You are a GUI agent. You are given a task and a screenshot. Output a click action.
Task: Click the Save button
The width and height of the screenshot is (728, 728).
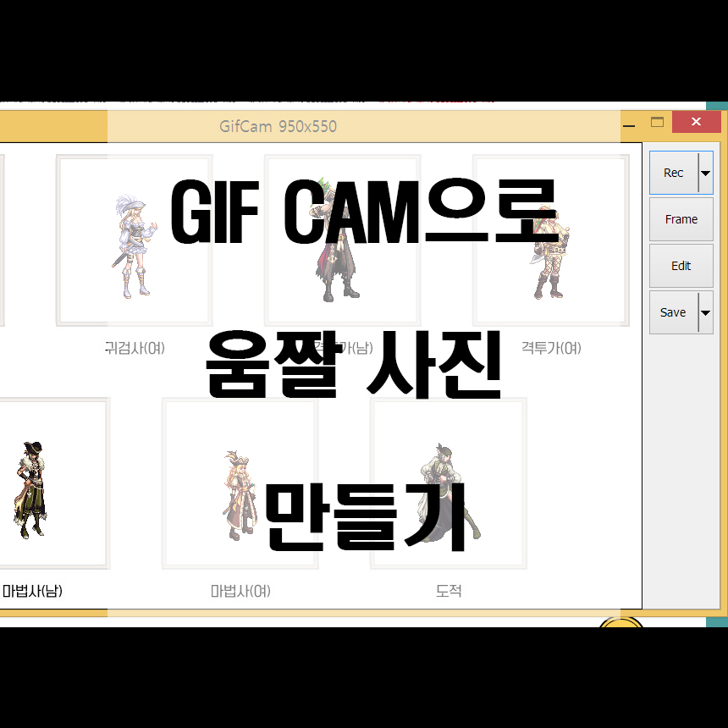coord(674,312)
